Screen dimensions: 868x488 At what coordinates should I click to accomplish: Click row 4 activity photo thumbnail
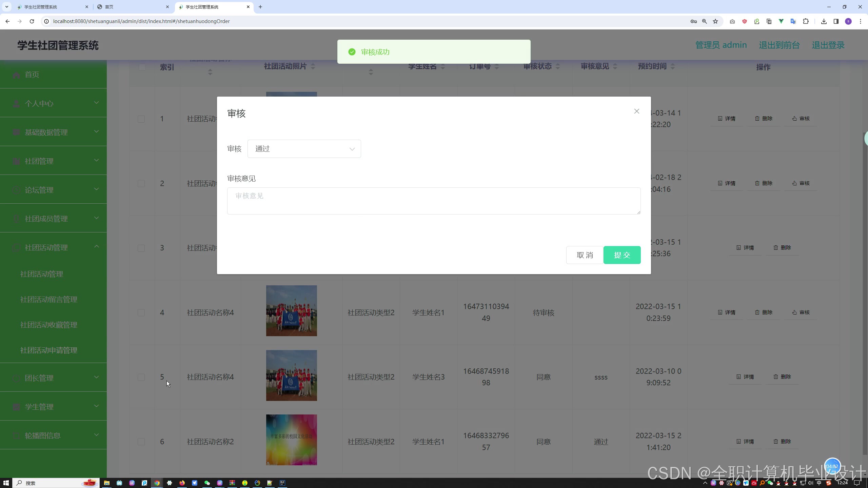291,311
